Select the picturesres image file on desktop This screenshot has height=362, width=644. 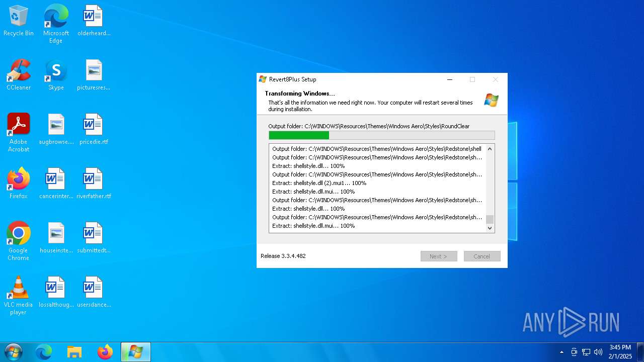point(94,75)
